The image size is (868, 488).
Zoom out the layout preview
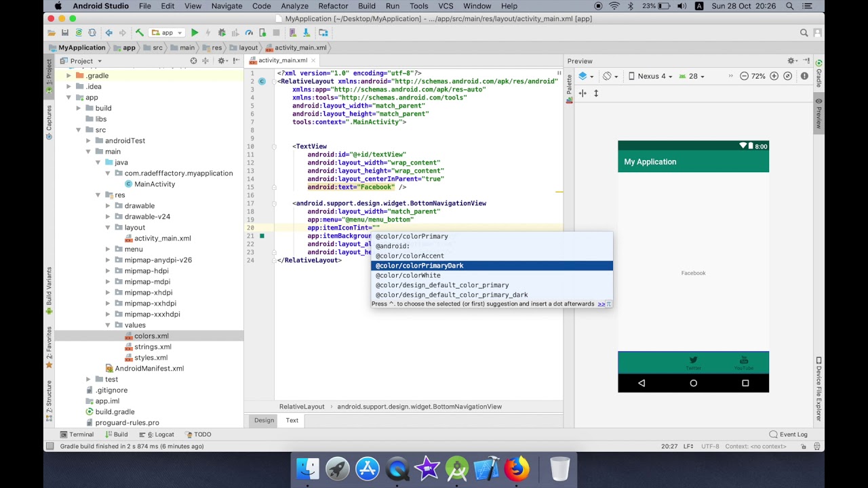744,76
